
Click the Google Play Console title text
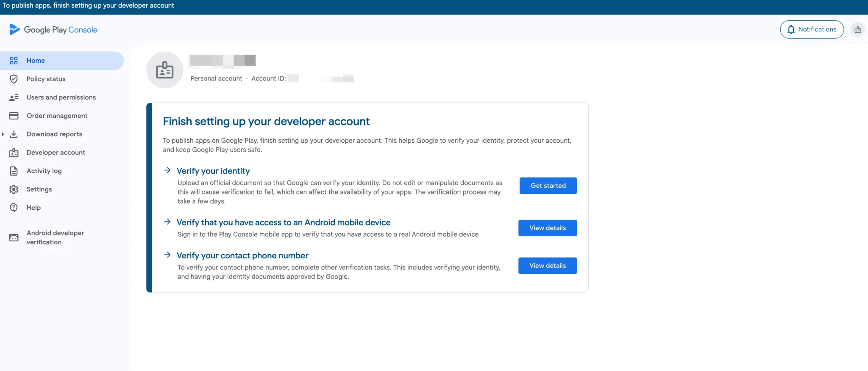(61, 30)
